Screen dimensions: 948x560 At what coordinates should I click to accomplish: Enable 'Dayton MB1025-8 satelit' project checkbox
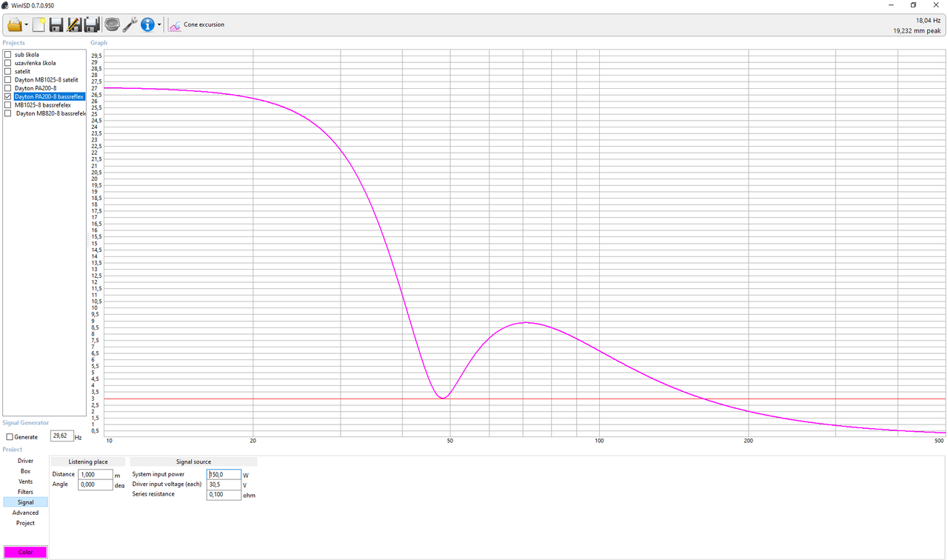click(x=8, y=80)
